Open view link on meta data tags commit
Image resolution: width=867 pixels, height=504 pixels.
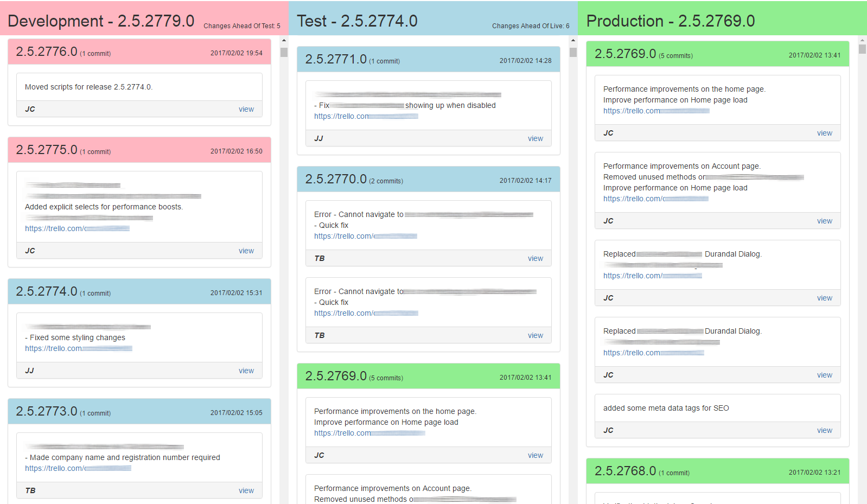pyautogui.click(x=825, y=430)
